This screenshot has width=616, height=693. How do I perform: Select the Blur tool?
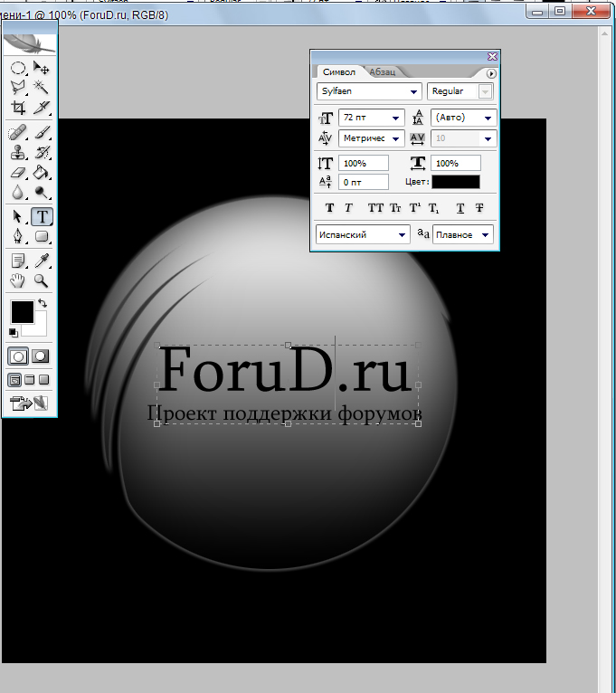18,193
